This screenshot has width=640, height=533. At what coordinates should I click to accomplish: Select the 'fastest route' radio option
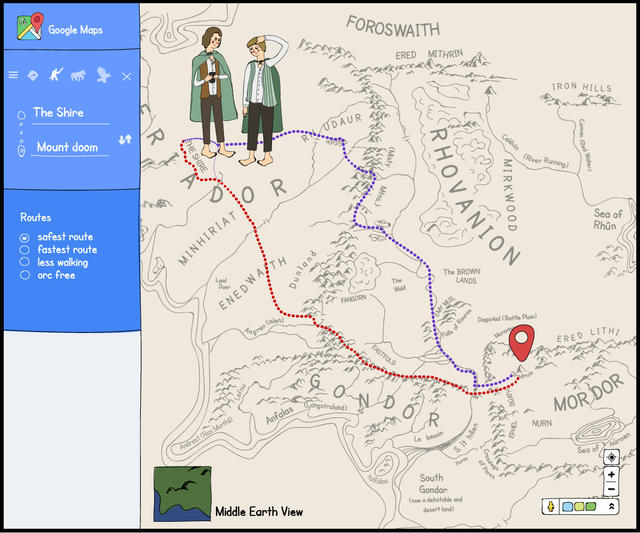click(25, 250)
